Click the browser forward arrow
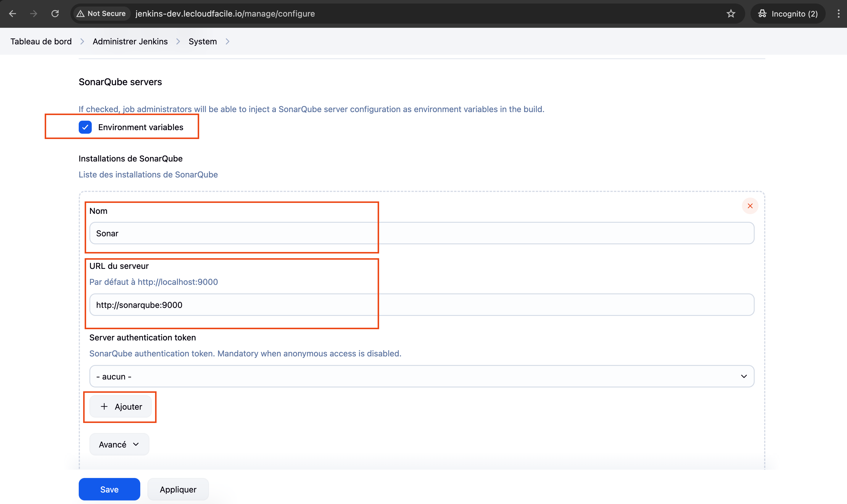This screenshot has width=847, height=504. pos(34,14)
